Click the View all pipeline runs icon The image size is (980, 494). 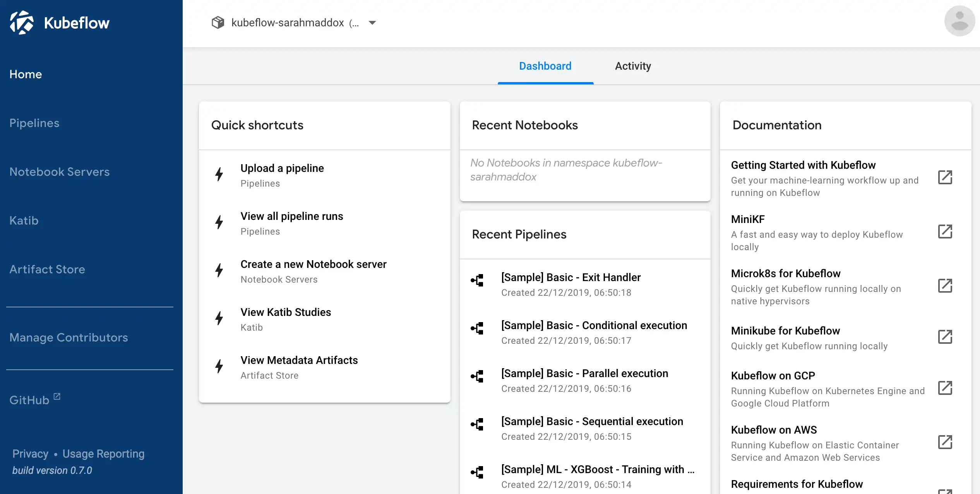tap(220, 222)
